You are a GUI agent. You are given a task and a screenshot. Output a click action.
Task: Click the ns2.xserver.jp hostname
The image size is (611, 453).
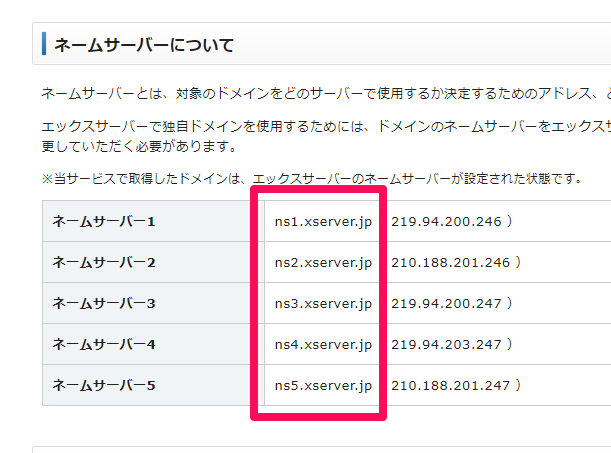click(x=323, y=263)
